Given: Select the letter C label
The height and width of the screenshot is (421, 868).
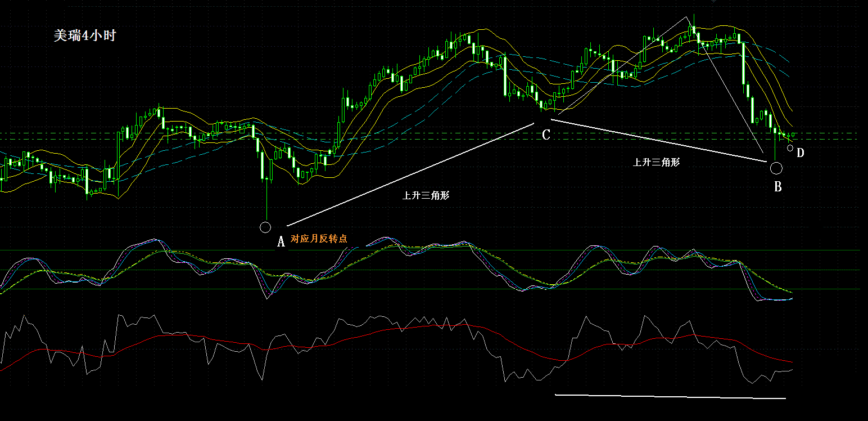Looking at the screenshot, I should coord(546,135).
